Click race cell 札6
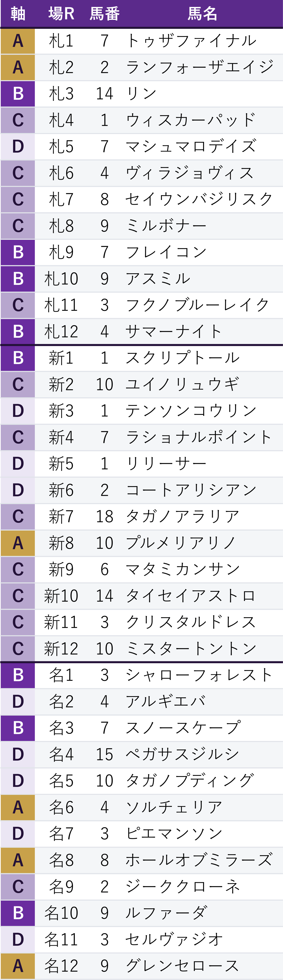This screenshot has height=980, width=283. click(61, 173)
